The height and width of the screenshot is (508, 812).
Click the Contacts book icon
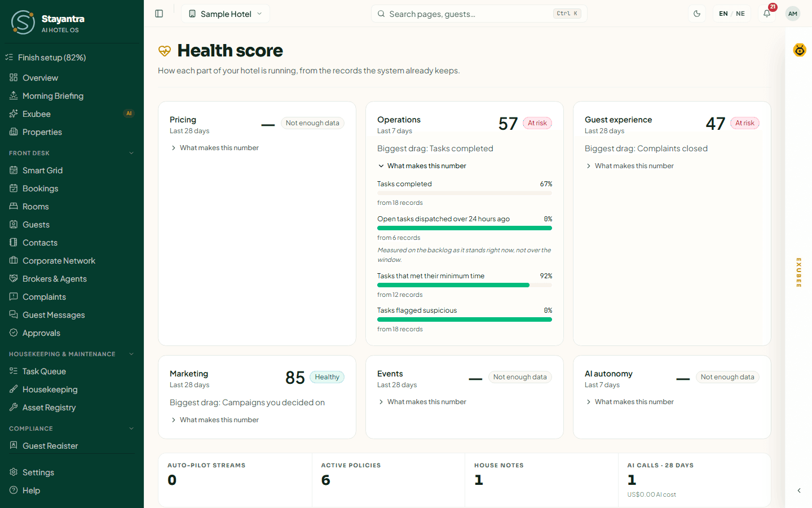14,243
